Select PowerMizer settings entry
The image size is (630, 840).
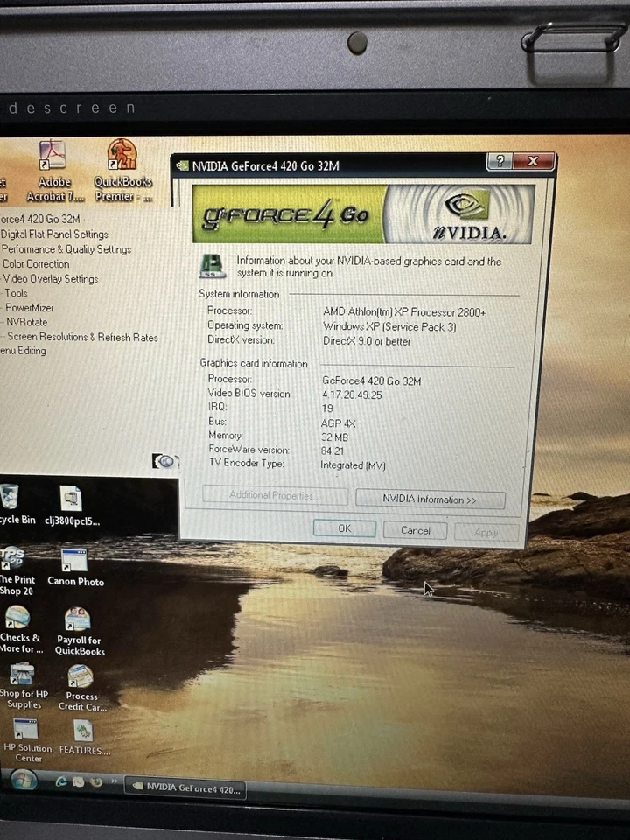30,307
